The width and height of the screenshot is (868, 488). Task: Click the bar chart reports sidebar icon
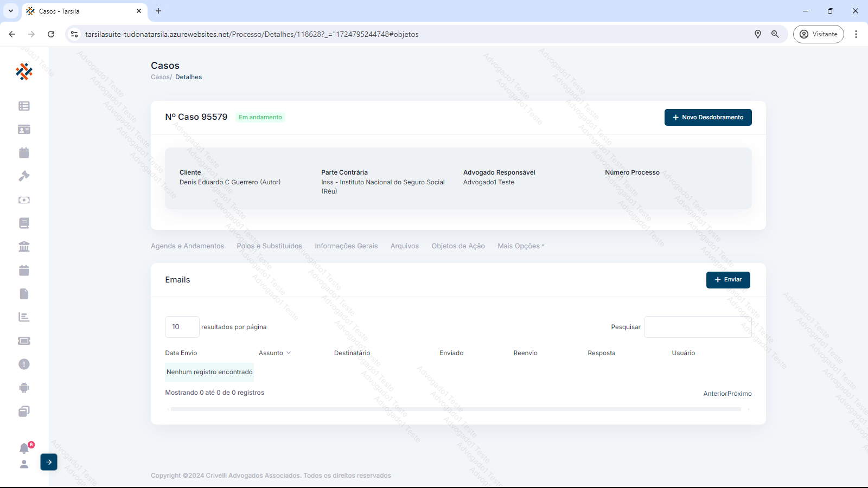pos(24,317)
